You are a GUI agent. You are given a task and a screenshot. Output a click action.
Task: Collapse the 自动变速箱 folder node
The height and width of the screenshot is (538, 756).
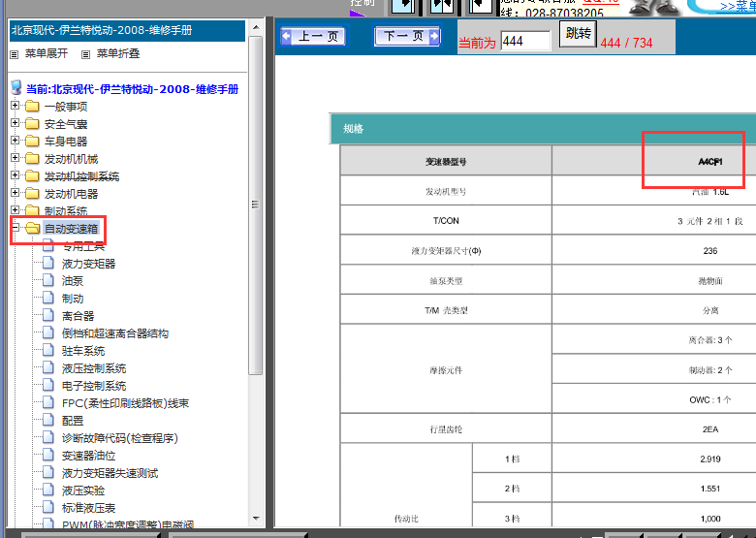point(16,227)
